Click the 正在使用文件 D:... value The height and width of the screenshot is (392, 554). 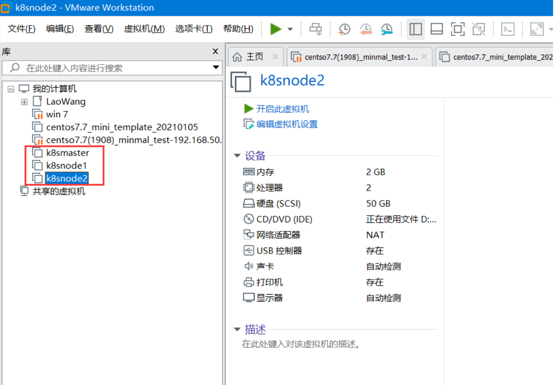click(x=401, y=220)
